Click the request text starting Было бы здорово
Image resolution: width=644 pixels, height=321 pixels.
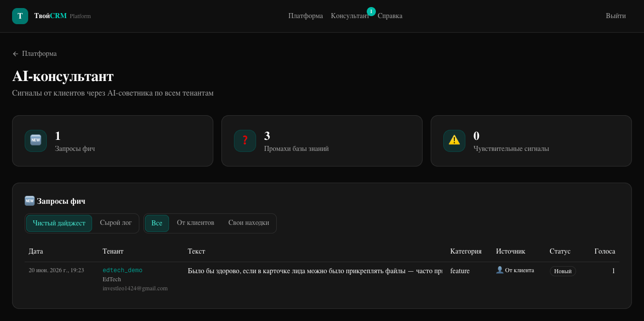click(315, 271)
